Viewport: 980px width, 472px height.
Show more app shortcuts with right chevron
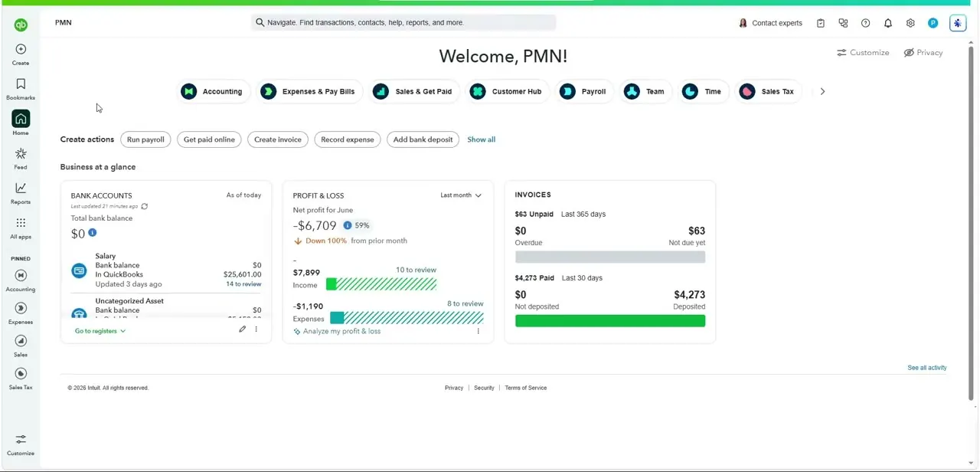click(822, 91)
